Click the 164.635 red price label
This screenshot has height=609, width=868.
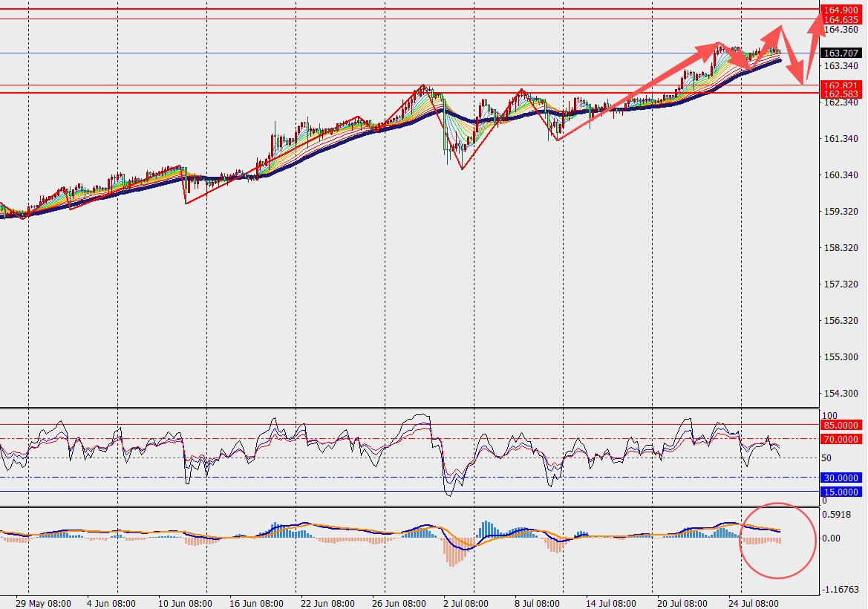tap(841, 20)
